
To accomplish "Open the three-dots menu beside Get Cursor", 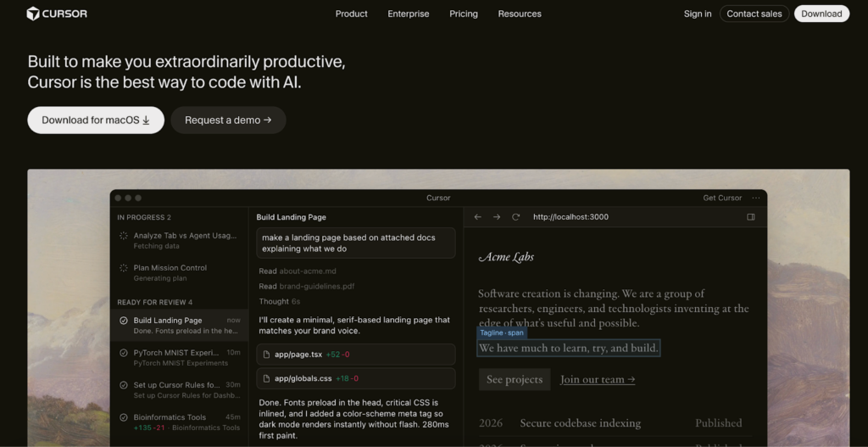I will (x=755, y=198).
